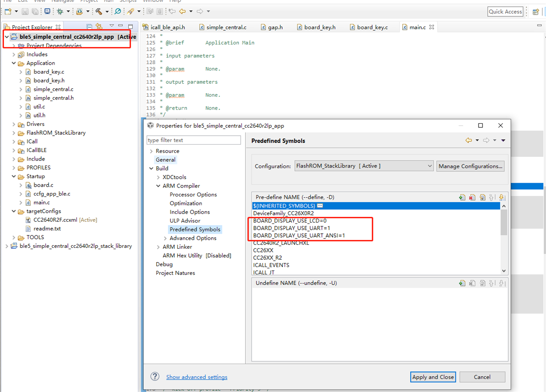This screenshot has height=392, width=546.
Task: Click the type filter text field
Action: point(194,140)
